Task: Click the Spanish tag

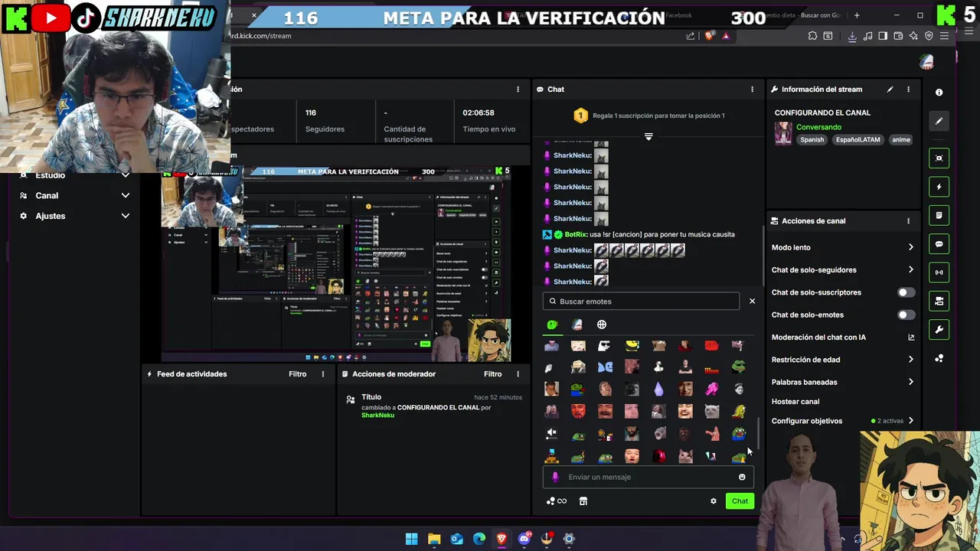Action: tap(812, 140)
